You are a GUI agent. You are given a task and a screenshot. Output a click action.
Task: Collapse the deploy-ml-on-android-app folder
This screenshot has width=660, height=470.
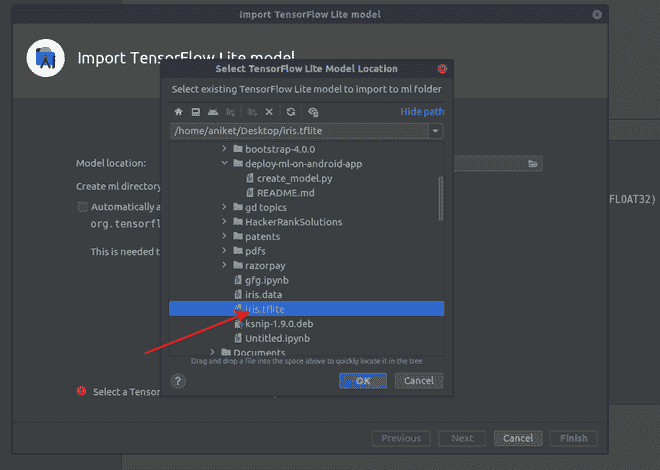[x=224, y=163]
